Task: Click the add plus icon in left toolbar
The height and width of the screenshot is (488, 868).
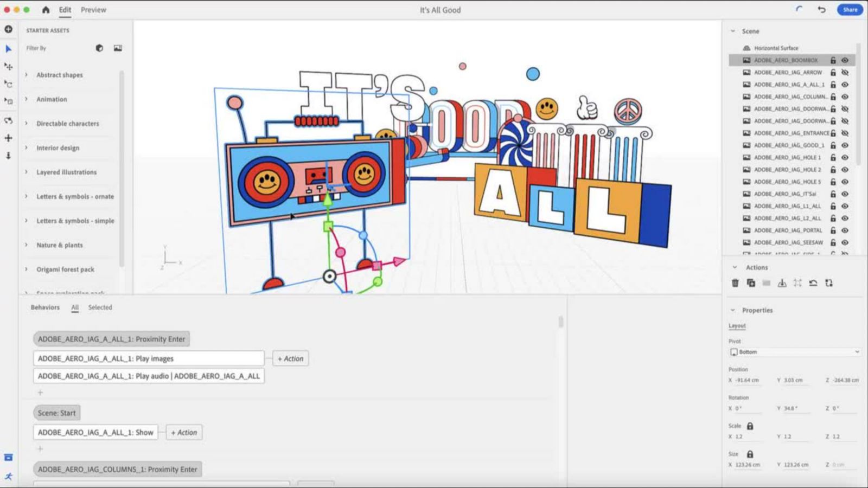Action: [8, 29]
